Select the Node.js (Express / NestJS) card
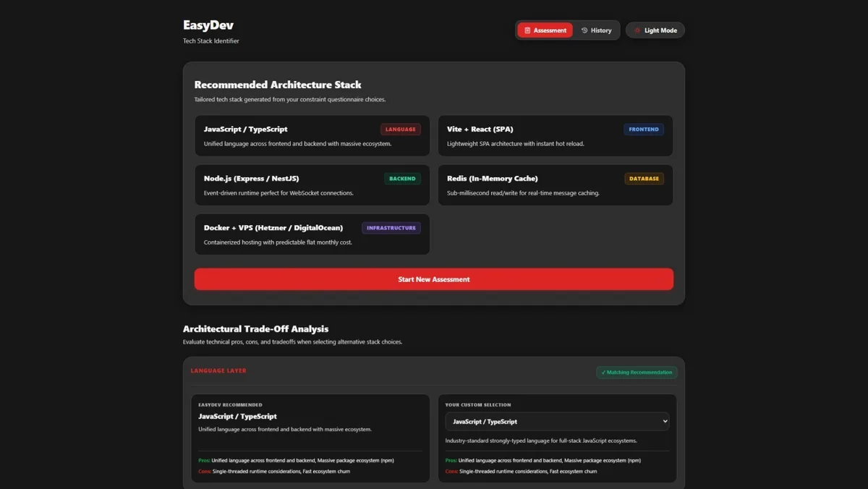This screenshot has height=489, width=868. [312, 185]
